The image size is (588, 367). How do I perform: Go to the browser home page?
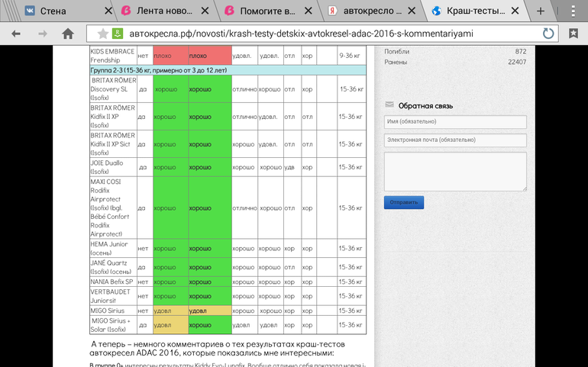point(68,34)
